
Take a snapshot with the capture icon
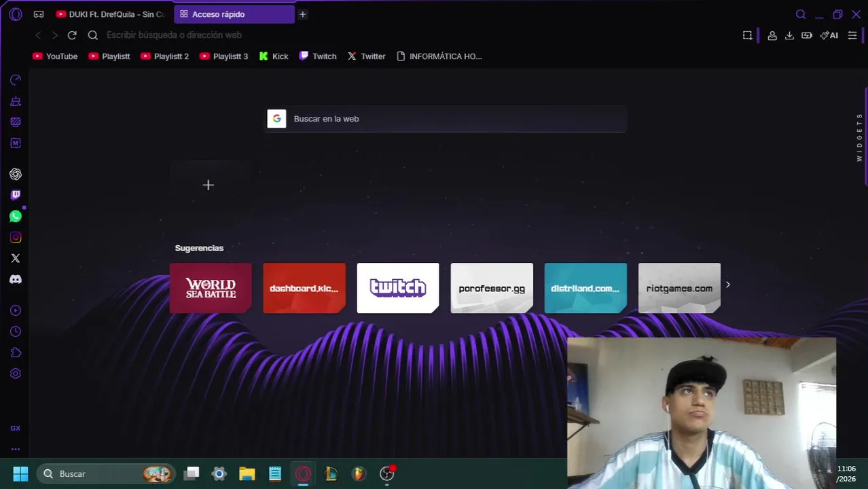(x=747, y=35)
